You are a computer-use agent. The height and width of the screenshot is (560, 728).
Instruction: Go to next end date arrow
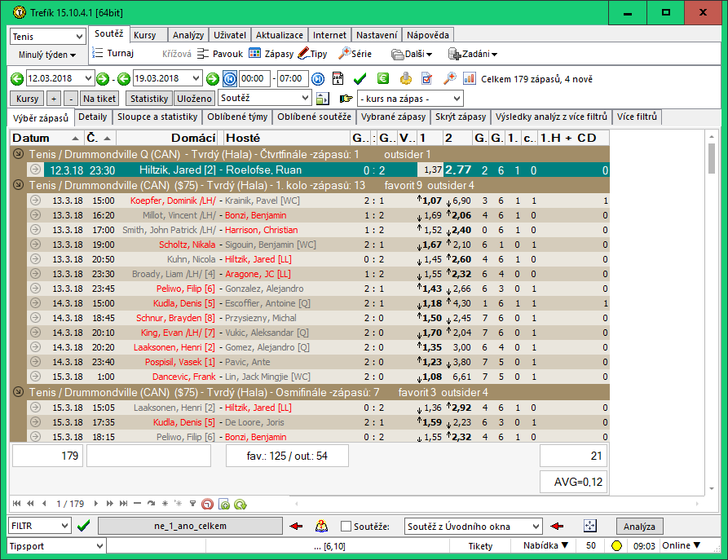[x=213, y=79]
